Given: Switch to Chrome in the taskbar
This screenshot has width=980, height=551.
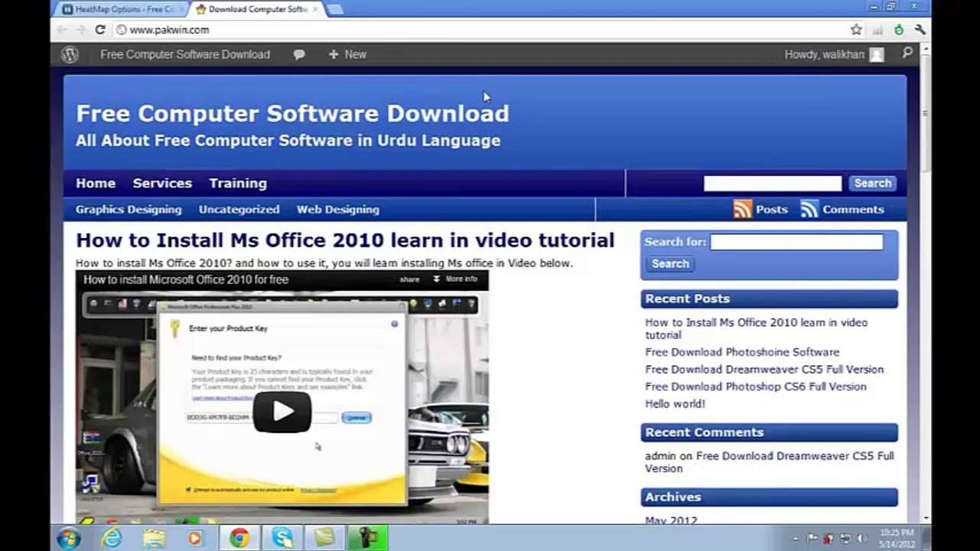Looking at the screenshot, I should pyautogui.click(x=239, y=538).
